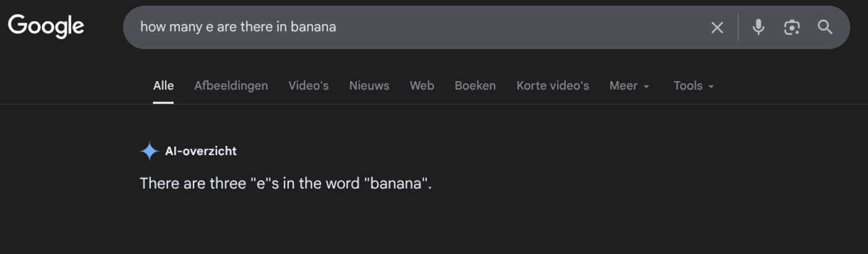868x254 pixels.
Task: Switch to Korte video's tab
Action: pyautogui.click(x=552, y=85)
